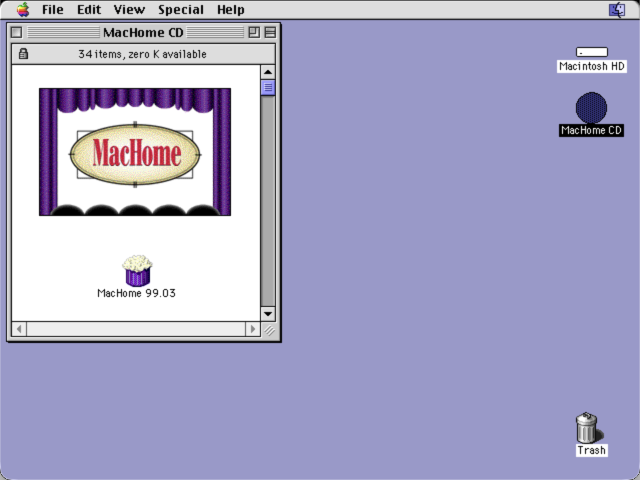Click the horizontal scrollbar right arrow
Image resolution: width=640 pixels, height=480 pixels.
tap(253, 329)
